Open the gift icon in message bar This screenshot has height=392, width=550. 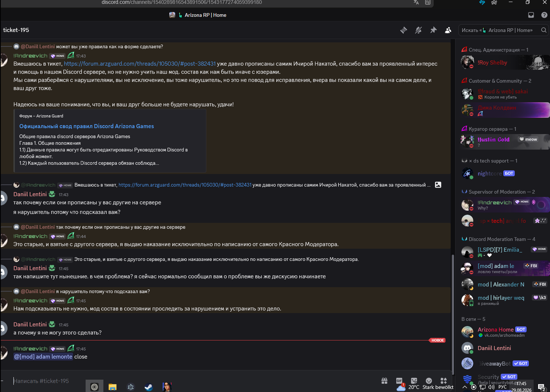point(384,381)
